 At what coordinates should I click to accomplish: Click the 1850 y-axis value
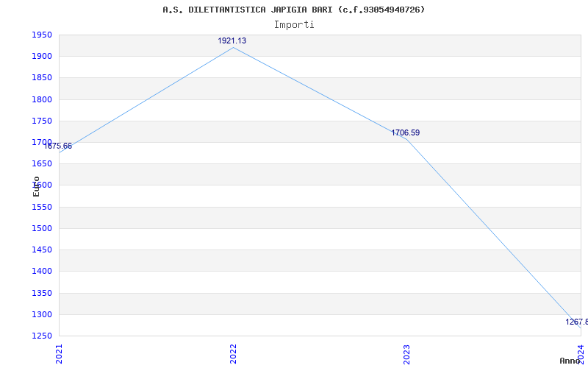pos(42,78)
